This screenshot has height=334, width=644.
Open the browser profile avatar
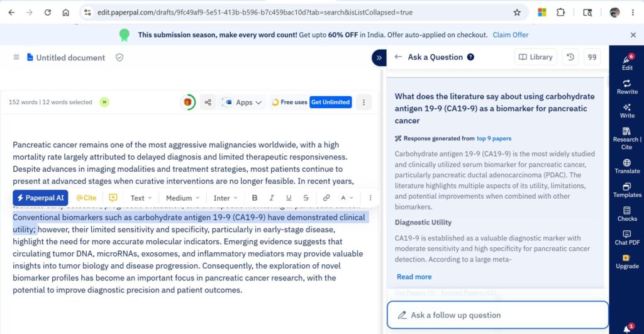(x=614, y=13)
